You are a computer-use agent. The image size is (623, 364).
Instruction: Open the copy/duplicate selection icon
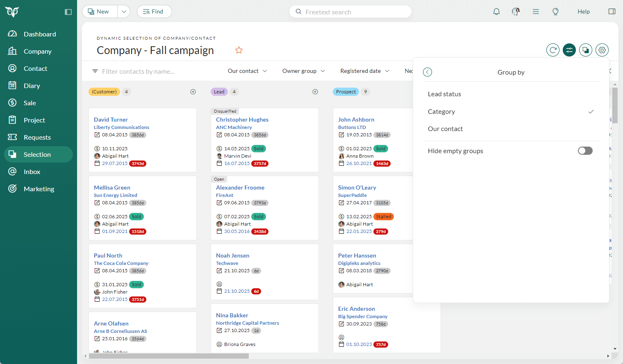coord(585,50)
